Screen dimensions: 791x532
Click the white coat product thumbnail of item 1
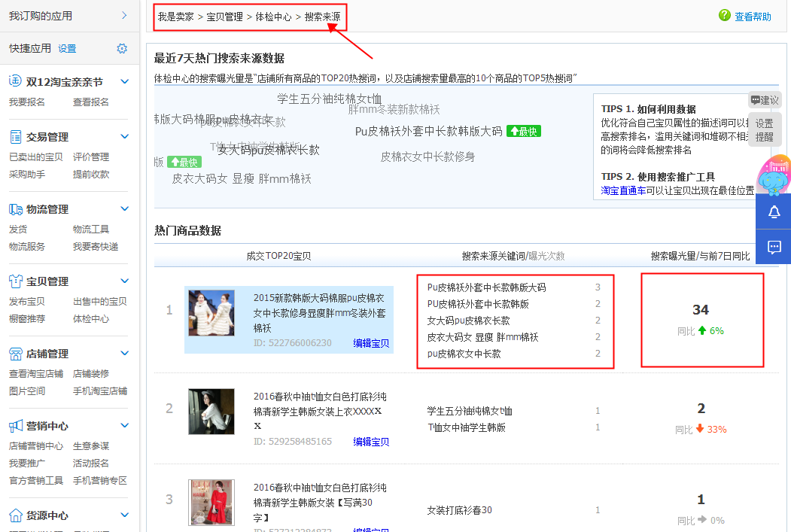(211, 312)
